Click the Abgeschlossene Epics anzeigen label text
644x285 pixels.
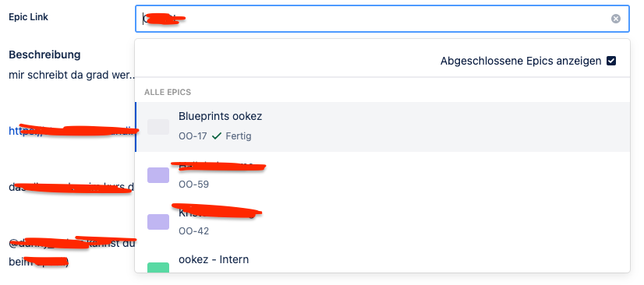click(521, 61)
